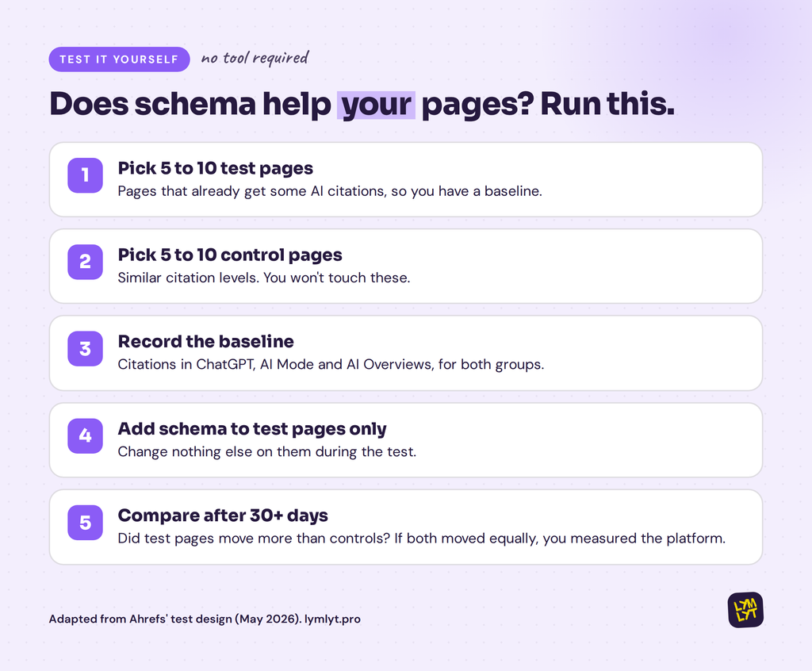
Task: Select the "Compare after 30+ days" heading
Action: pyautogui.click(x=223, y=516)
